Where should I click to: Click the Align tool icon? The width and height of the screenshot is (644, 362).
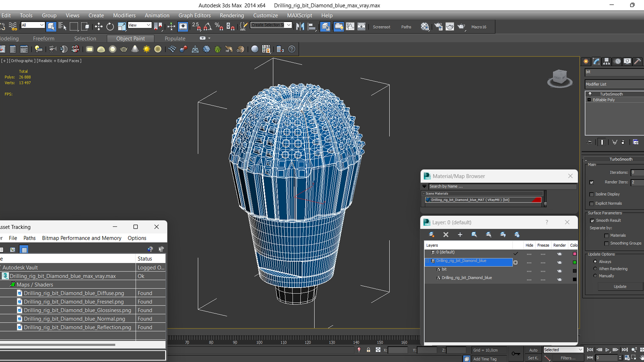click(x=312, y=26)
